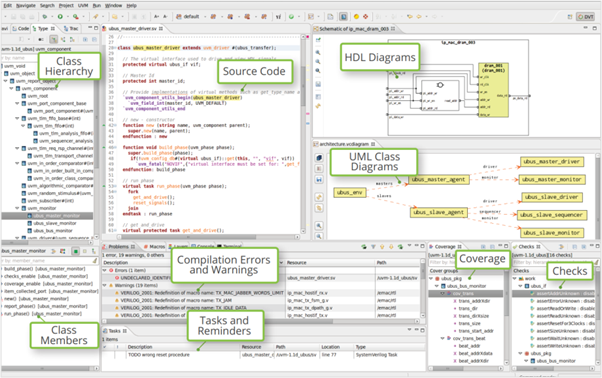Image resolution: width=602 pixels, height=378 pixels.
Task: Click the yellow circle icon in top toolbar
Action: tap(356, 17)
